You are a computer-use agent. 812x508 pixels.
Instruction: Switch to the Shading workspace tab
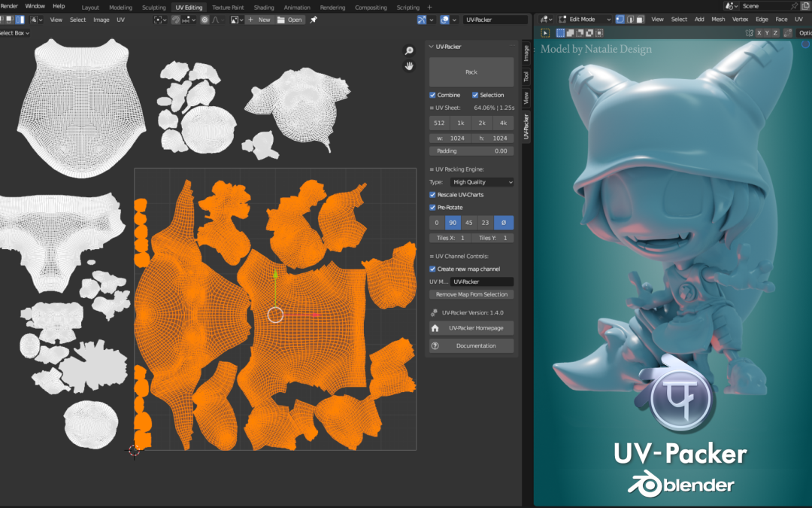click(x=264, y=8)
